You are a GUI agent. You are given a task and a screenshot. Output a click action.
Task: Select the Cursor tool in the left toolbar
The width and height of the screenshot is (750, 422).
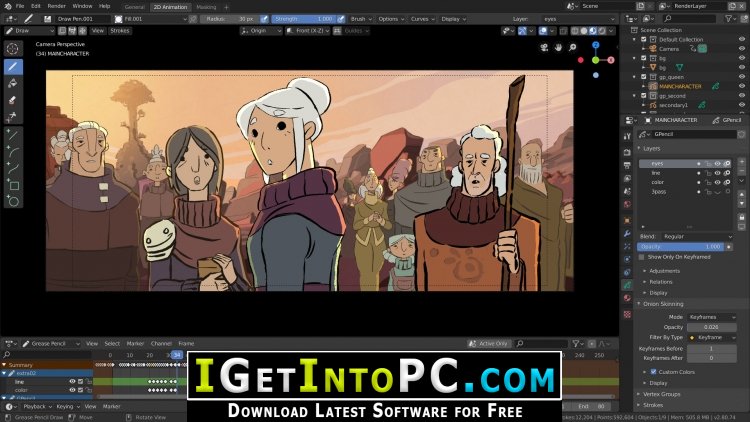13,48
